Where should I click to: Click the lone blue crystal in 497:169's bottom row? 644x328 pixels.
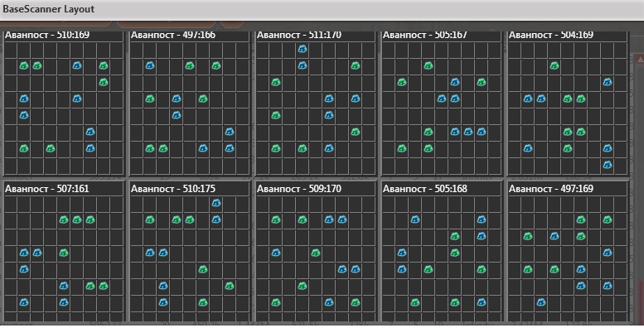click(x=541, y=302)
